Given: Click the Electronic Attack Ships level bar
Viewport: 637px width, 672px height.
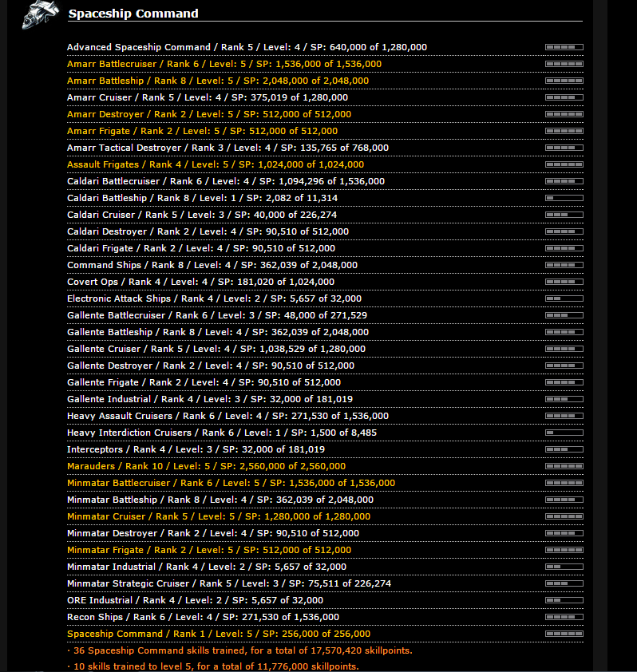Looking at the screenshot, I should click(564, 298).
